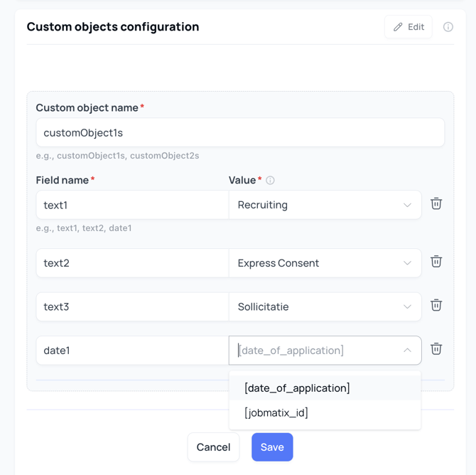Collapse the date1 value dropdown chevron
This screenshot has height=475, width=476.
(x=407, y=351)
